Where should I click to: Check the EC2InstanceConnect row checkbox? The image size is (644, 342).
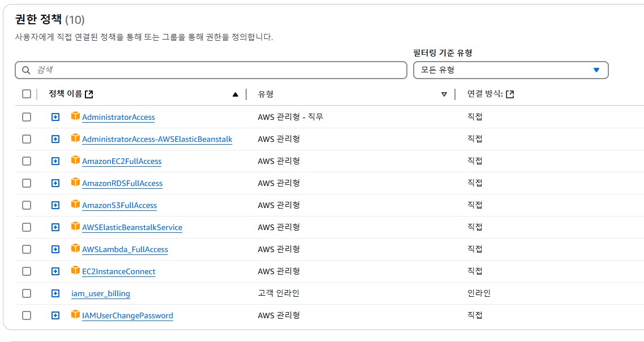click(26, 271)
